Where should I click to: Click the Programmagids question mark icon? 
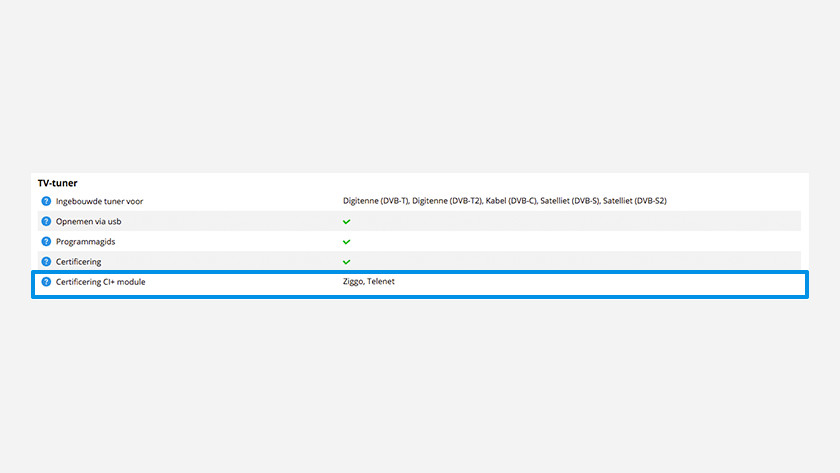click(46, 241)
